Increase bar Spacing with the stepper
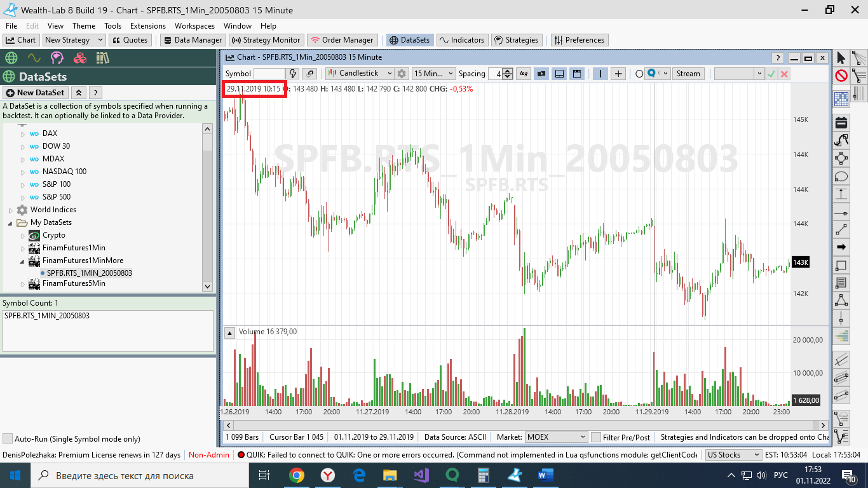Viewport: 868px width, 488px height. tap(506, 71)
